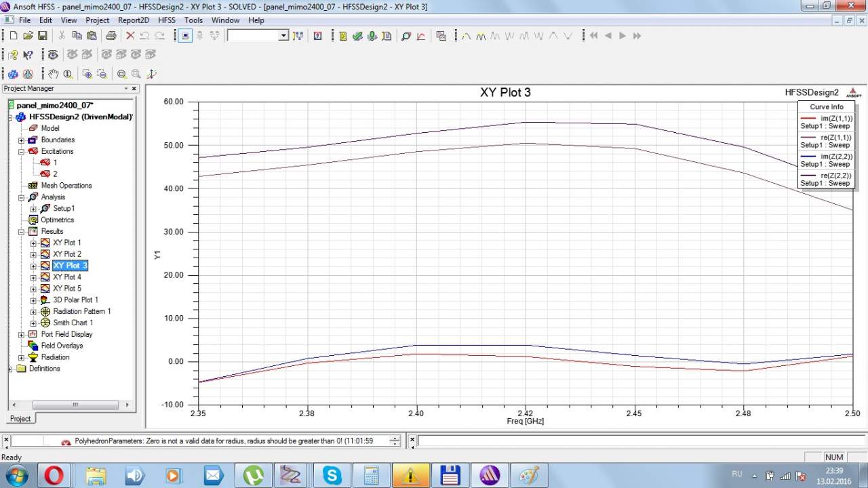This screenshot has width=868, height=488.
Task: Delete selected item with red X icon
Action: (130, 36)
